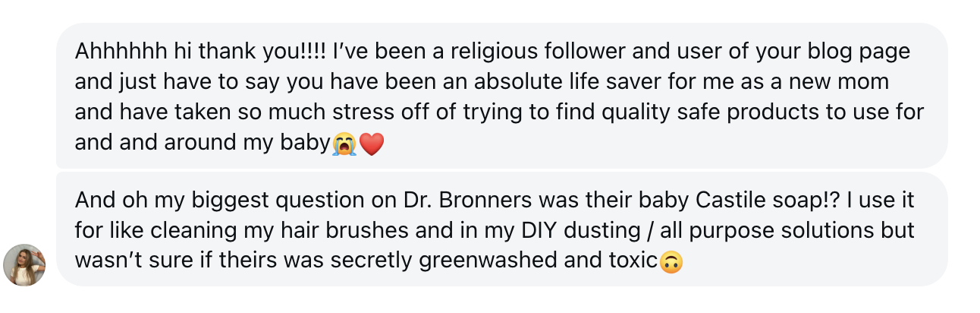Select the message about Dr. Bronners soap
Screen dimensions: 980x313
(x=501, y=229)
